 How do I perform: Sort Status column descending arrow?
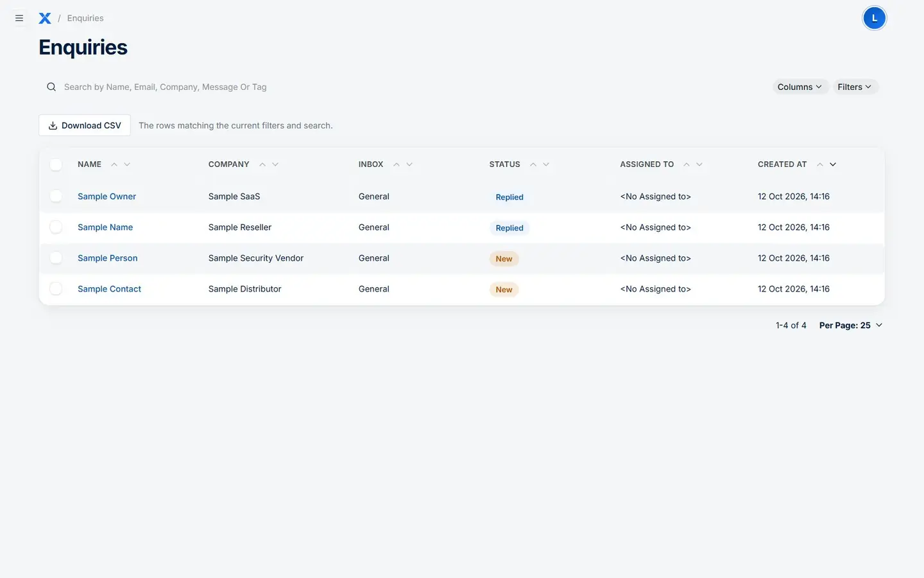tap(546, 164)
